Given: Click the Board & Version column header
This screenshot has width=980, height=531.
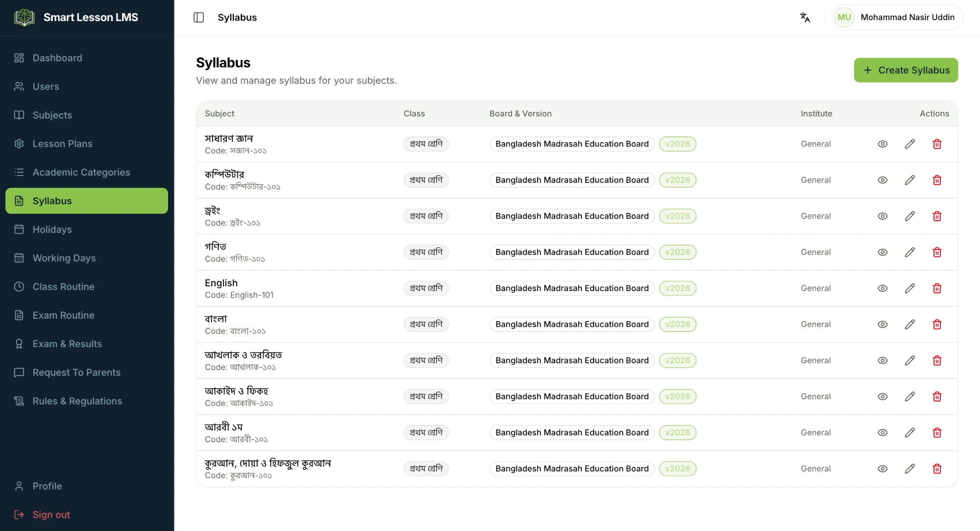Looking at the screenshot, I should click(520, 114).
